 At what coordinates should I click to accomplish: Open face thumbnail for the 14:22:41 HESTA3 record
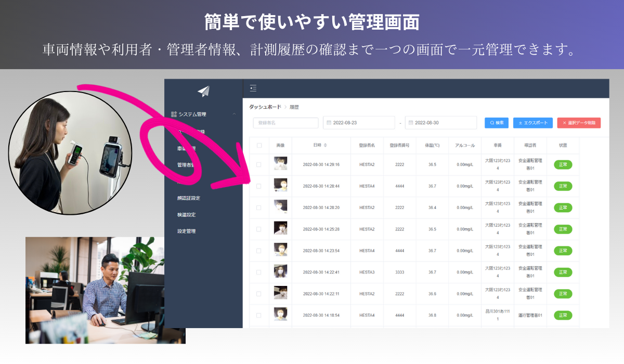(280, 271)
